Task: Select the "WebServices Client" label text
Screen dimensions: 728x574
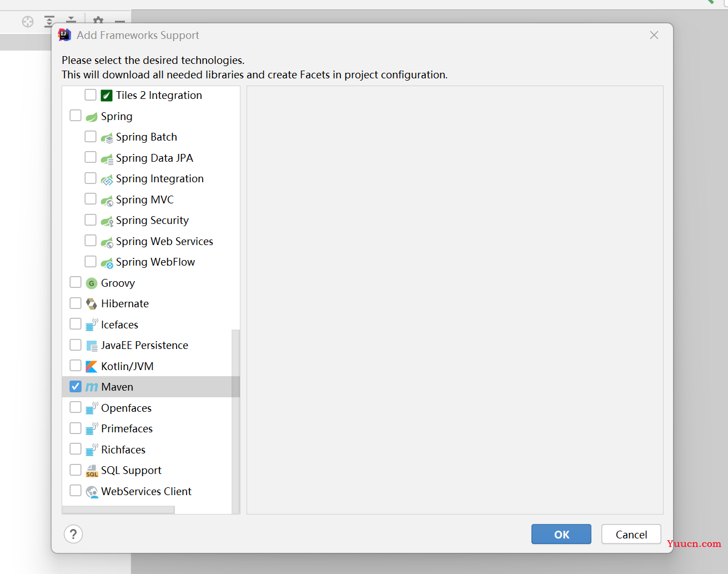Action: coord(146,492)
